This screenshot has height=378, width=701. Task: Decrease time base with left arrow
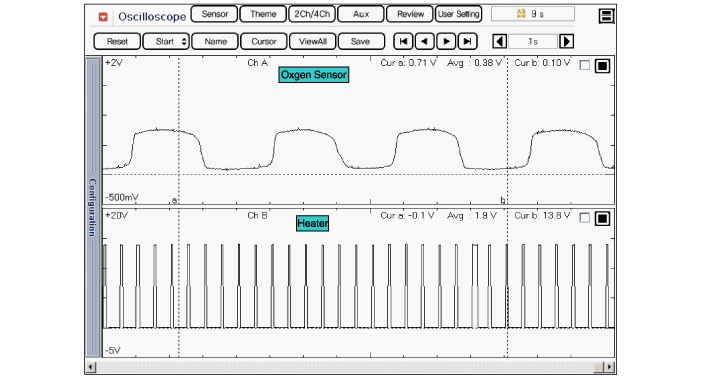[x=499, y=42]
